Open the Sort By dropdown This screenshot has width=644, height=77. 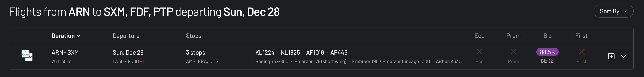click(x=613, y=11)
